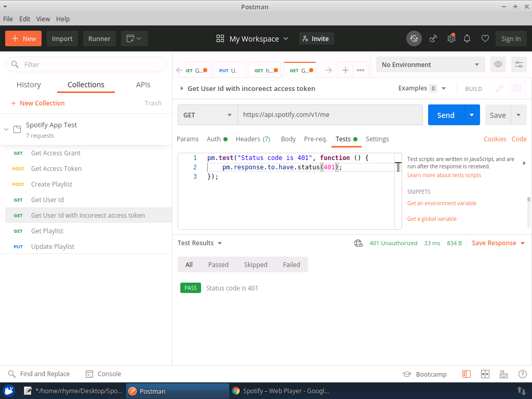Image resolution: width=532 pixels, height=399 pixels.
Task: Open Postman sync status icon
Action: 414,38
